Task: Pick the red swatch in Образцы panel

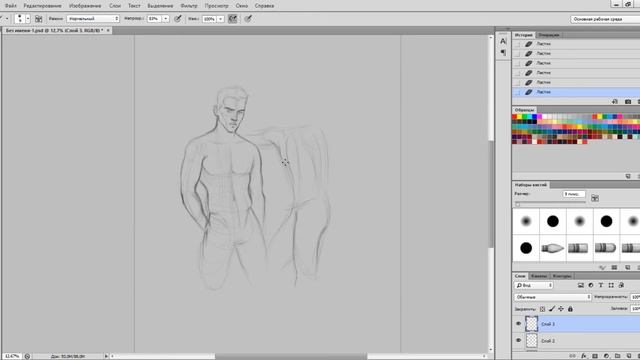Action: click(515, 117)
